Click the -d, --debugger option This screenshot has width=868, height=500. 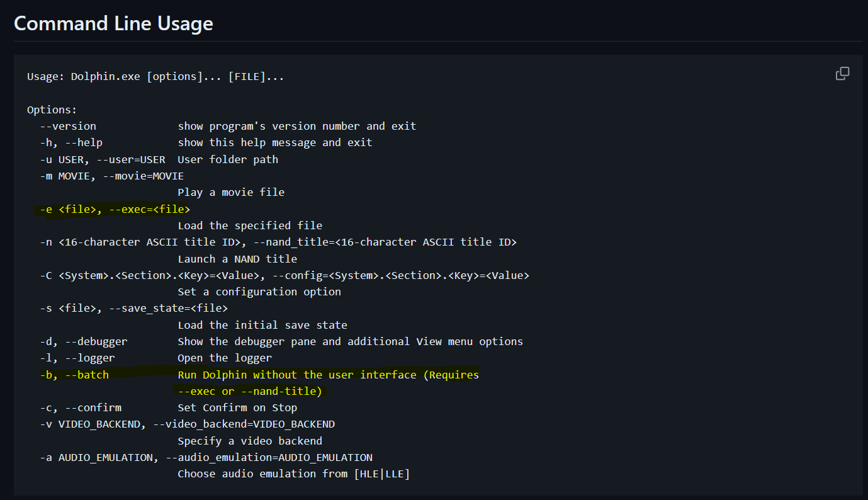[x=84, y=341]
